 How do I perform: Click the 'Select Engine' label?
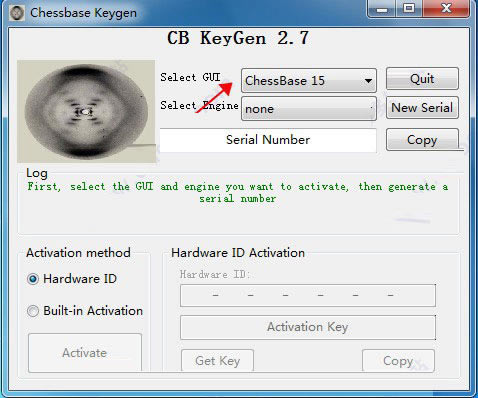click(x=199, y=105)
